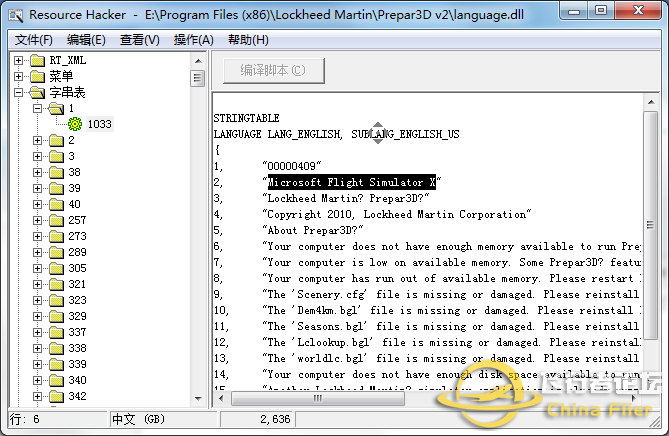Image resolution: width=669 pixels, height=436 pixels.
Task: Click Resource Hacker title bar app icon
Action: coord(16,15)
